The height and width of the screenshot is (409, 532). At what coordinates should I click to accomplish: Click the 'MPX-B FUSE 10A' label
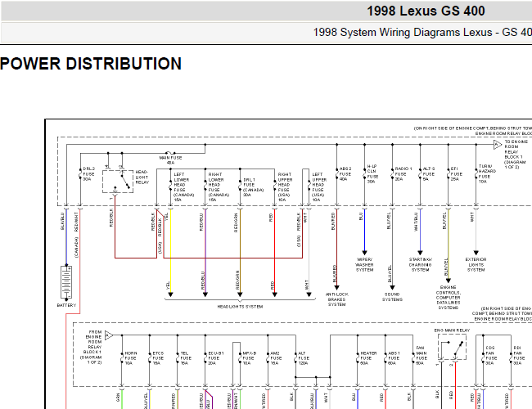click(x=250, y=358)
